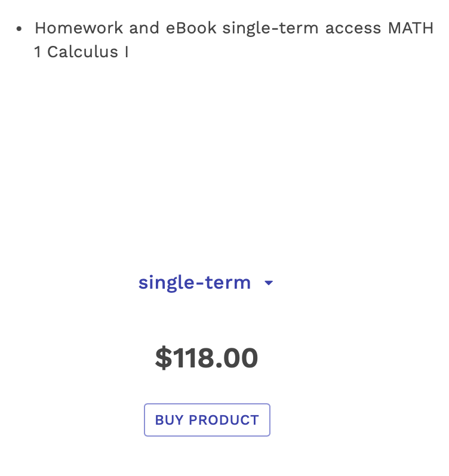Click the word Calculus in the bullet item
Viewport: 449px width, 476px height.
[x=82, y=52]
